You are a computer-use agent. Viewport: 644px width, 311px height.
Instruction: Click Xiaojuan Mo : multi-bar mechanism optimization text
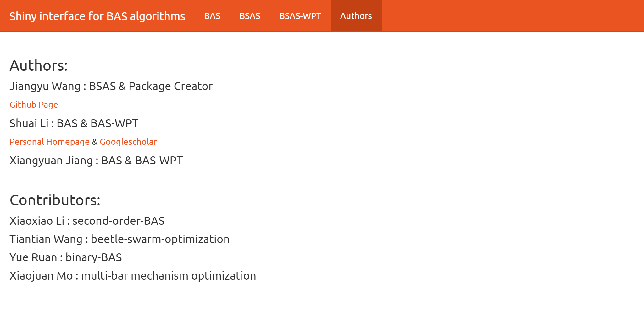pyautogui.click(x=133, y=276)
